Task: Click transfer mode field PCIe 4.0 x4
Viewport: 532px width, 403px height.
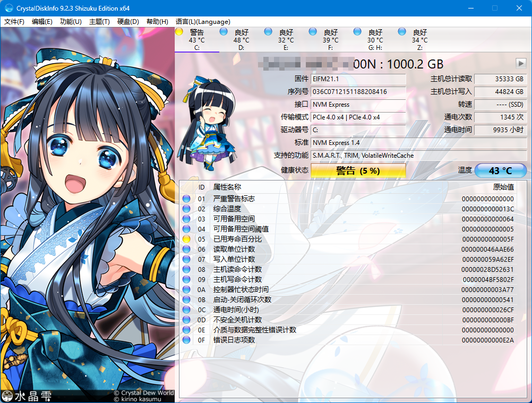Action: point(358,117)
